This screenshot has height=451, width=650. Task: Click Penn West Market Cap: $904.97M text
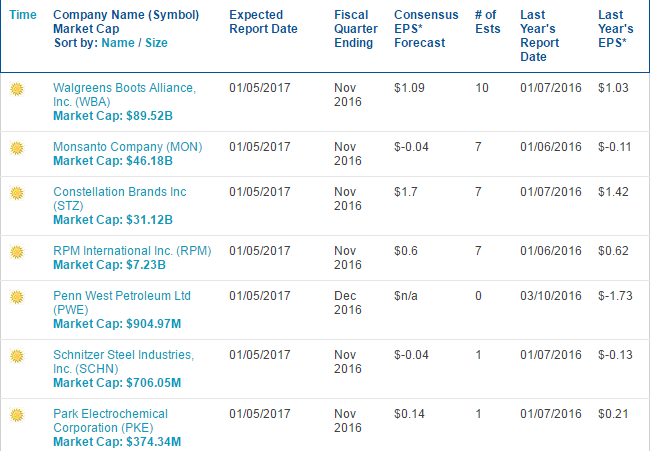(117, 324)
